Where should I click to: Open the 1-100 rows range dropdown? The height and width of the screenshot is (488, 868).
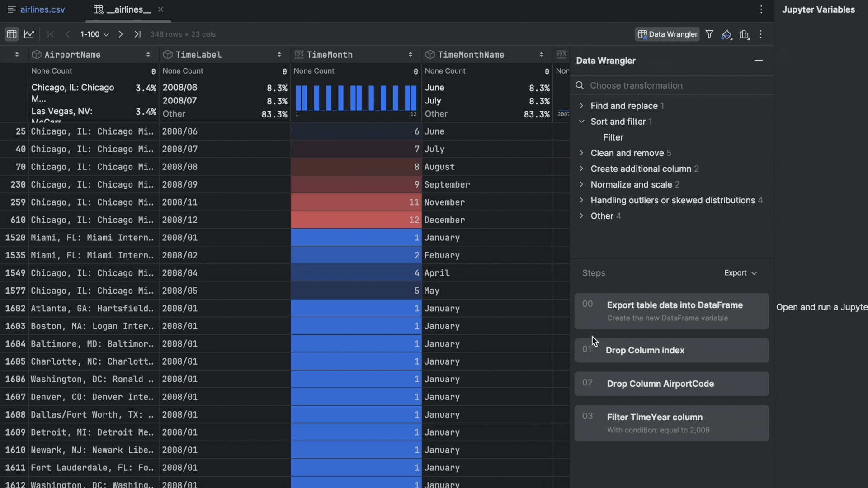pyautogui.click(x=94, y=34)
